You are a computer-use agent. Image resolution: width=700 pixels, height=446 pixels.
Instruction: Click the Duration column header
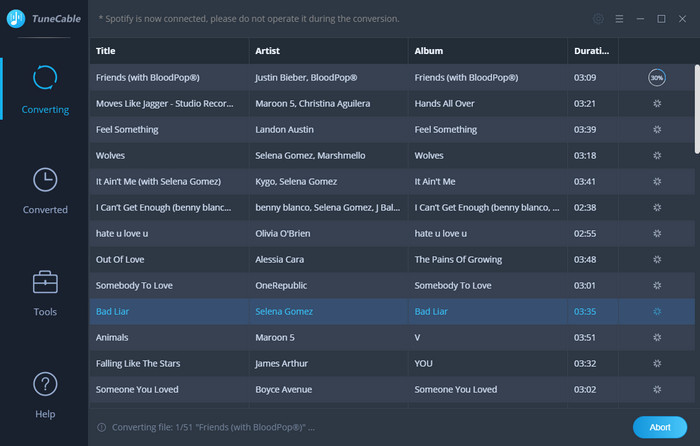(593, 51)
